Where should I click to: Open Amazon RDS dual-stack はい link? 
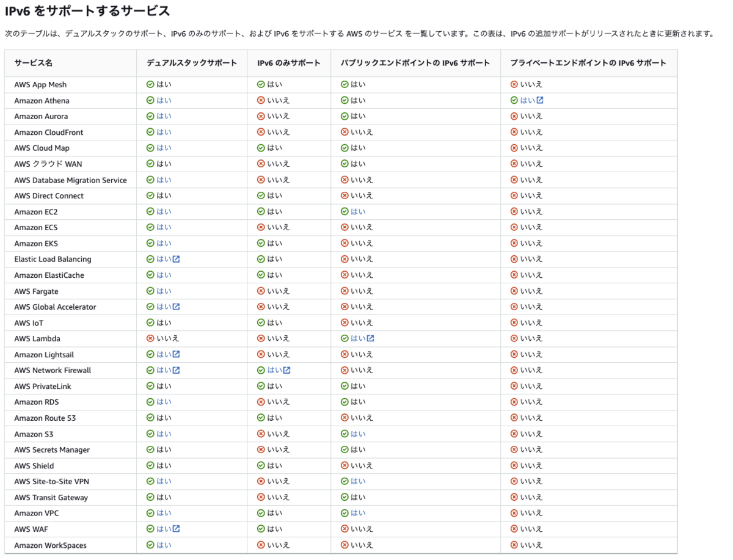164,402
